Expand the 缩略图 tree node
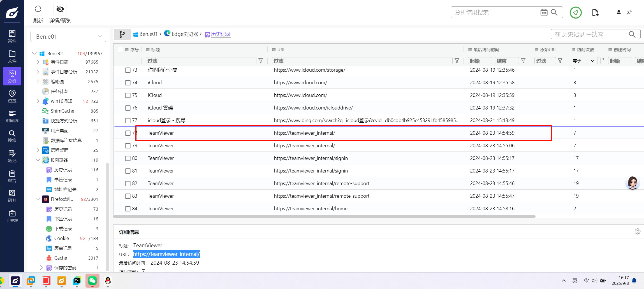This screenshot has width=644, height=289. (38, 81)
